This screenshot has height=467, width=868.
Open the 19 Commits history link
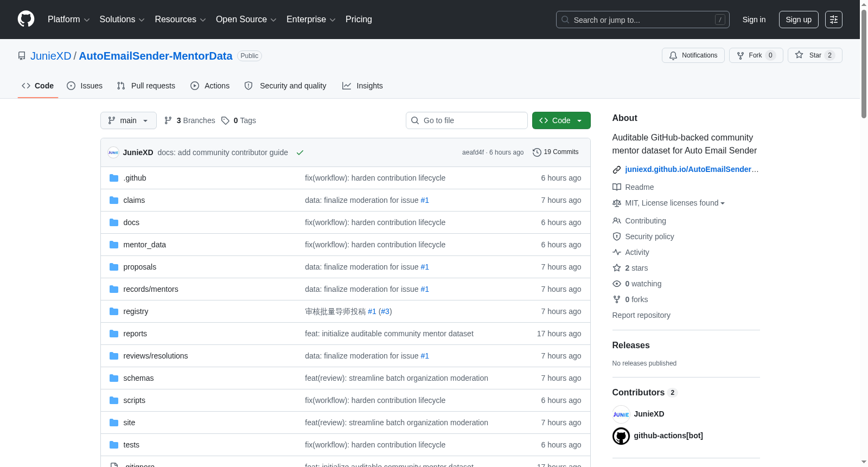point(556,152)
